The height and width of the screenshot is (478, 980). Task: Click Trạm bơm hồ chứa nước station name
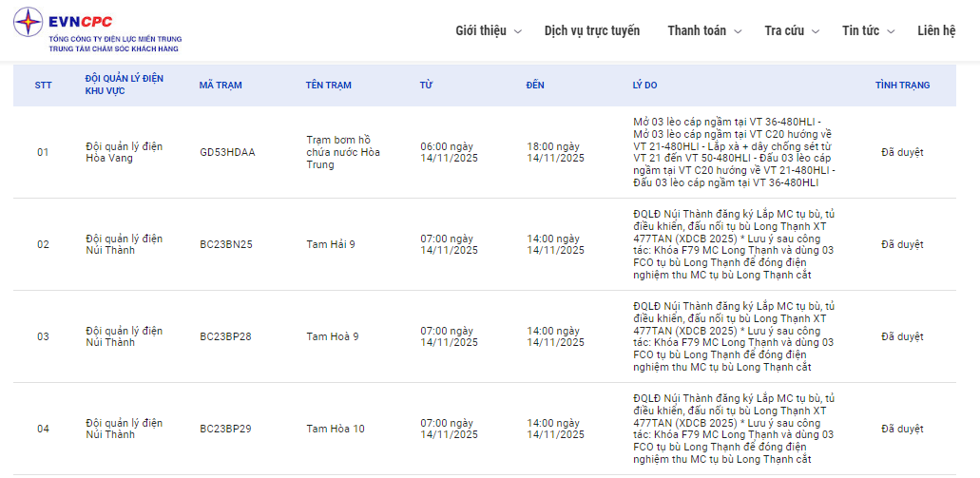pos(343,152)
